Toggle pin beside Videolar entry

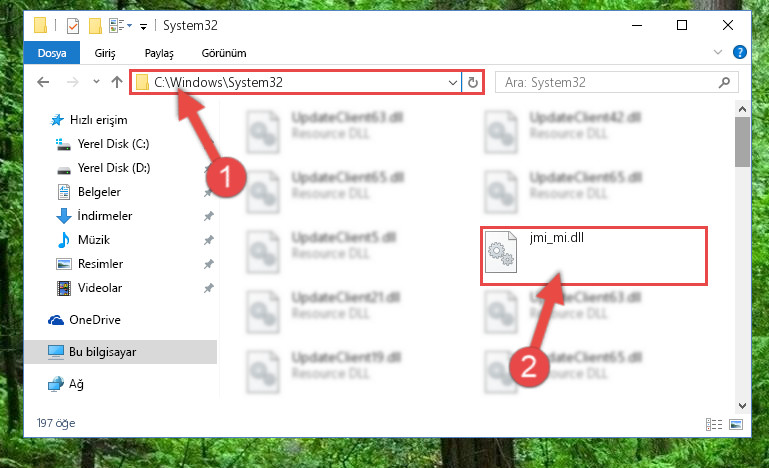[x=209, y=288]
